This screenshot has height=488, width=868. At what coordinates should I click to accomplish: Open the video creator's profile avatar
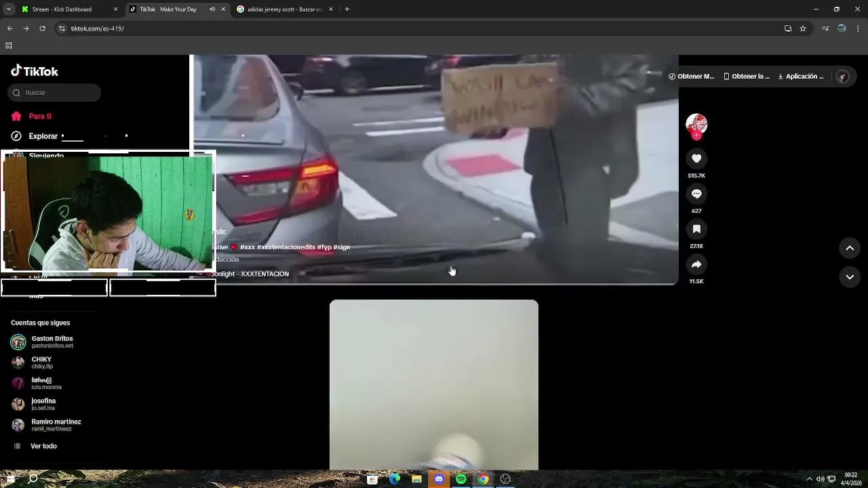pos(696,124)
